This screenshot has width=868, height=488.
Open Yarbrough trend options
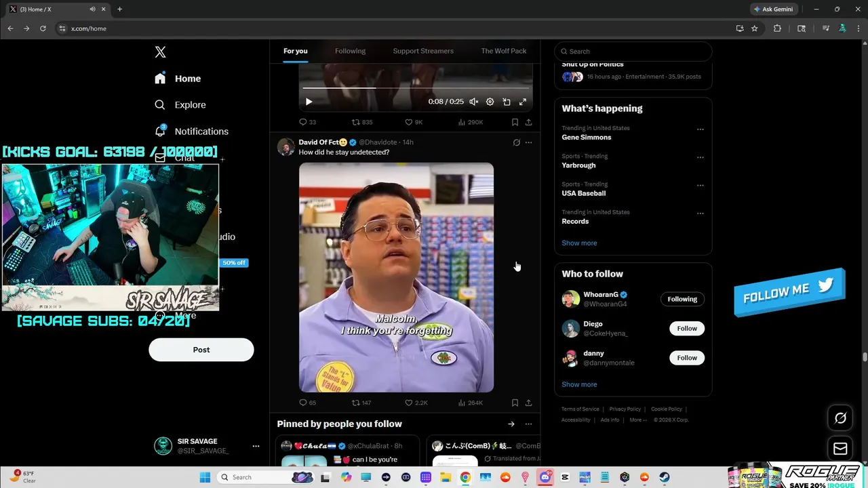(701, 157)
